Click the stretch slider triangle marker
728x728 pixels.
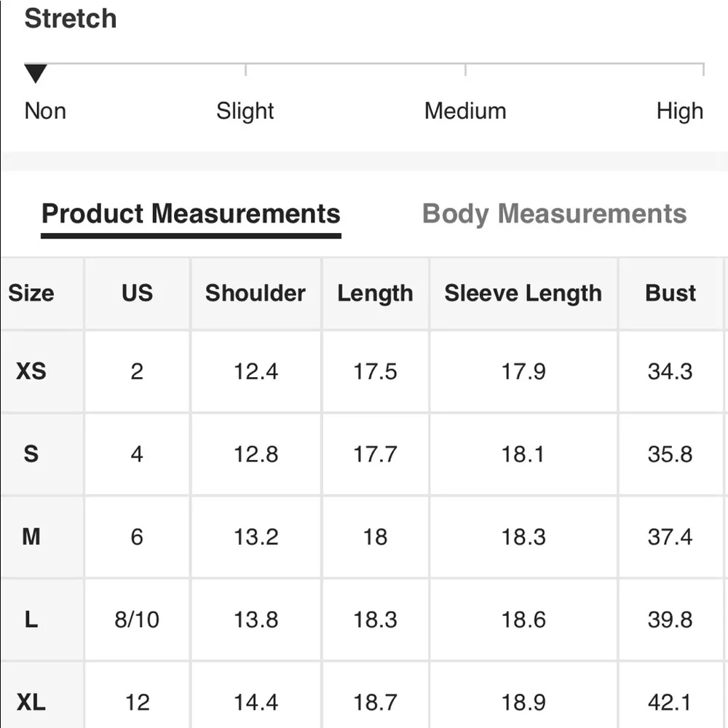[35, 73]
